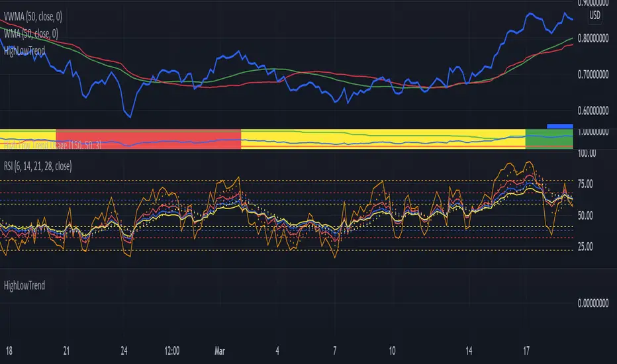
Task: Click the 25.00 RSI axis label
Action: (x=585, y=247)
